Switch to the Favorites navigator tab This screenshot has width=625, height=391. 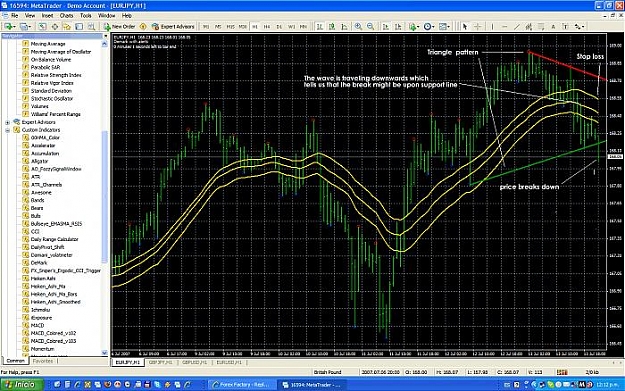click(x=43, y=361)
